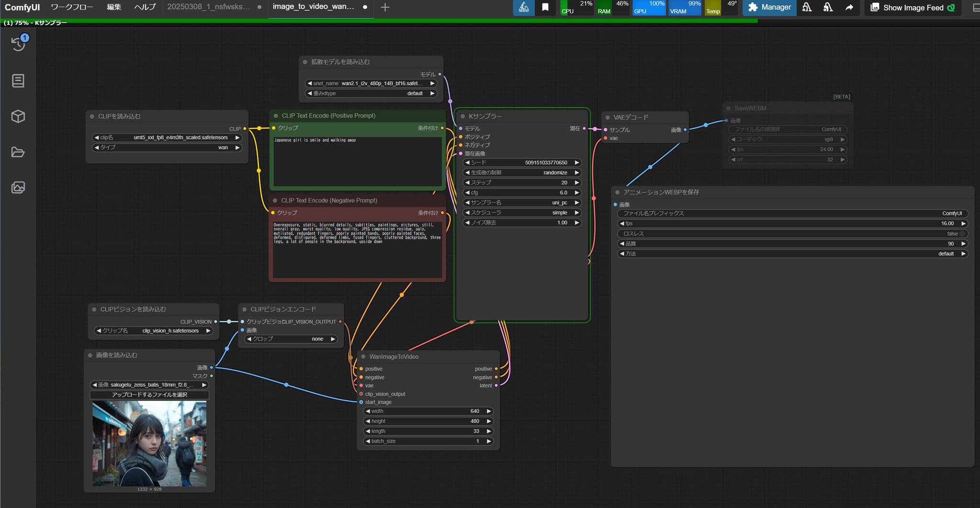
Task: Open the workflows folder icon in sidebar
Action: point(18,152)
